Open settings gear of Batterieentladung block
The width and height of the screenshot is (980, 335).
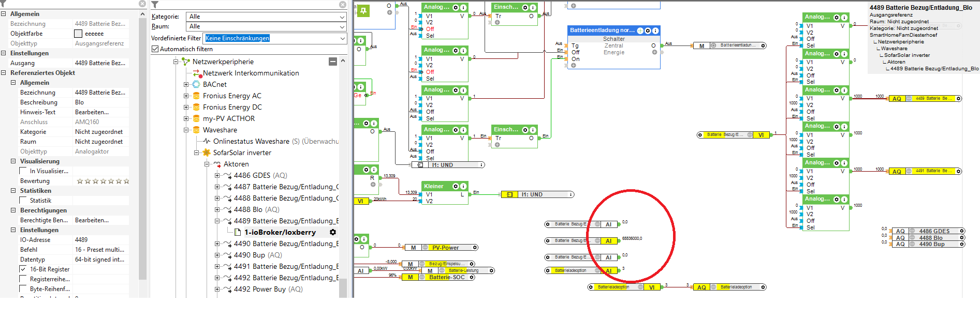coord(648,31)
